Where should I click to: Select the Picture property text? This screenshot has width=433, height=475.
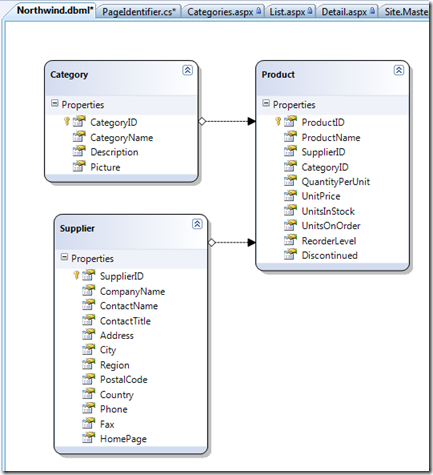pos(105,167)
